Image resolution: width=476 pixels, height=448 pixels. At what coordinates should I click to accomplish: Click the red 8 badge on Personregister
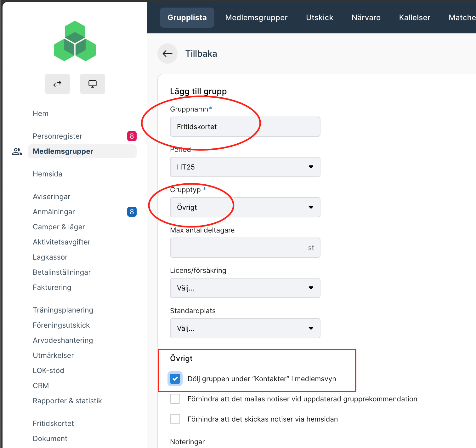pyautogui.click(x=132, y=136)
